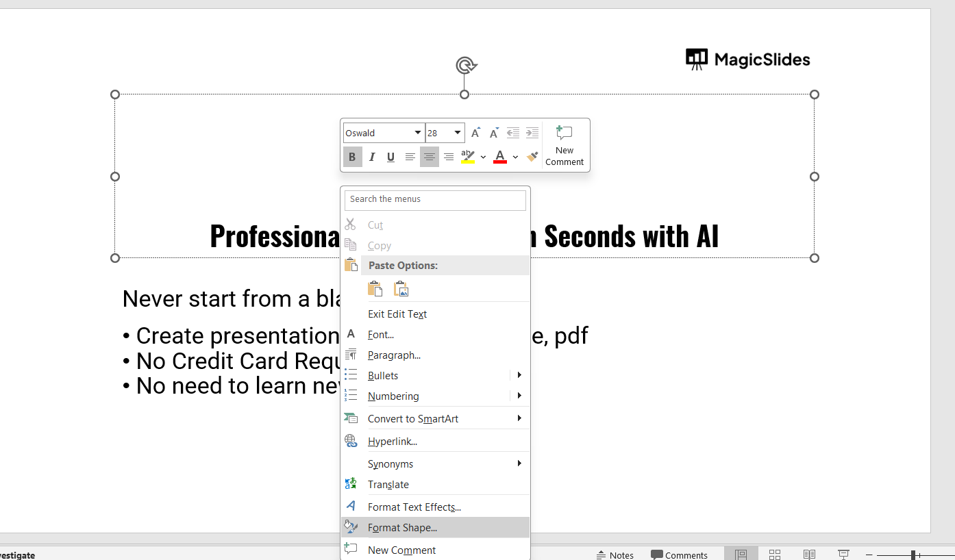The height and width of the screenshot is (560, 955).
Task: Align text right in mini toolbar
Action: point(448,157)
